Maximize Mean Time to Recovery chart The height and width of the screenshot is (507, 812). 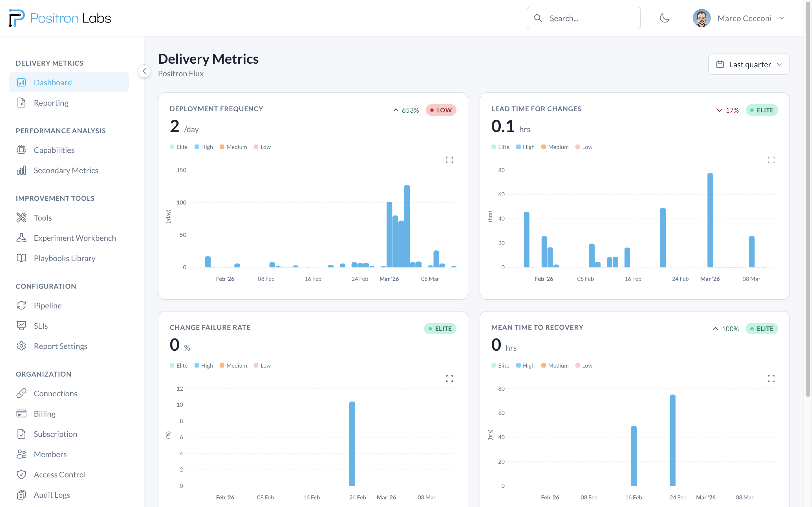771,379
